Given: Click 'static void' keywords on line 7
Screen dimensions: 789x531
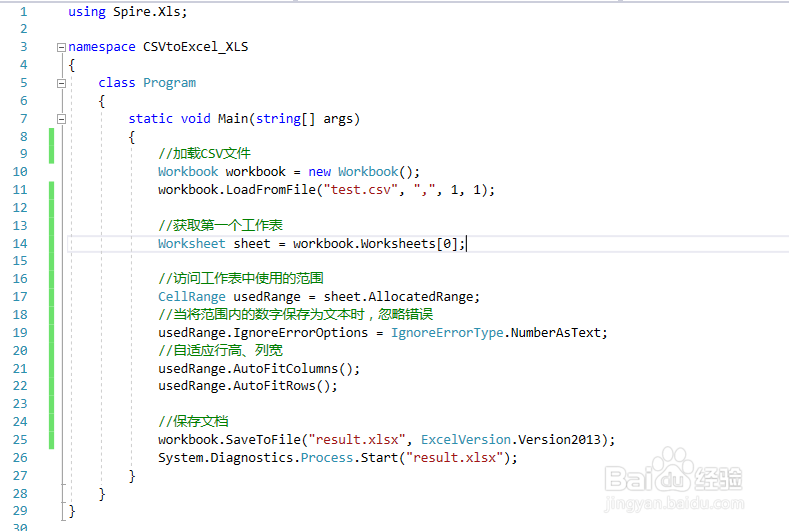Looking at the screenshot, I should (170, 119).
